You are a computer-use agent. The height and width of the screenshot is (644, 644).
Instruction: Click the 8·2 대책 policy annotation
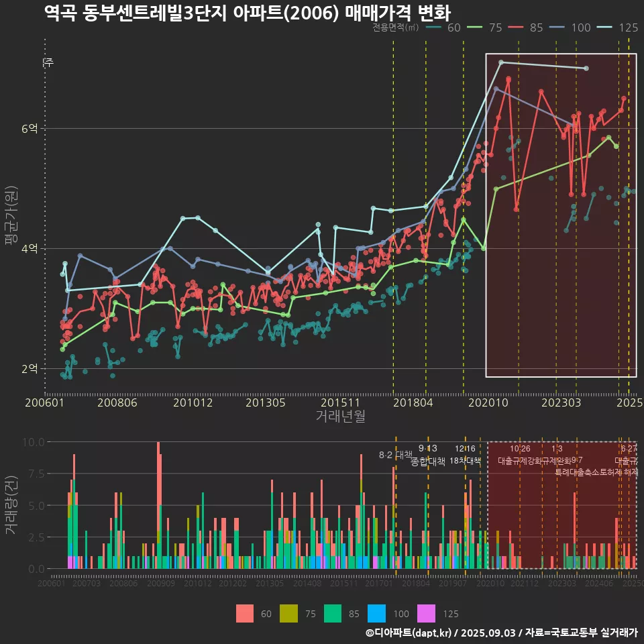tap(395, 455)
